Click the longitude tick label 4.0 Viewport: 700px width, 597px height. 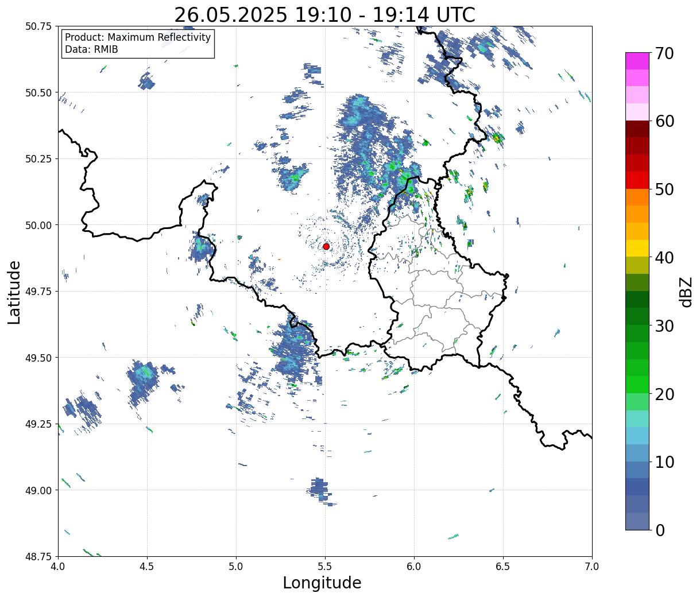pyautogui.click(x=58, y=566)
